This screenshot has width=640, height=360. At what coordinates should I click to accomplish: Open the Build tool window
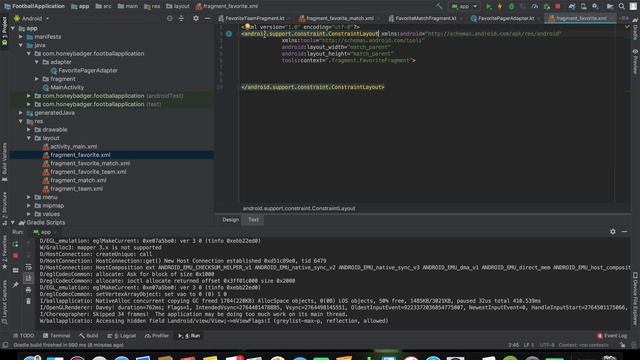89,336
